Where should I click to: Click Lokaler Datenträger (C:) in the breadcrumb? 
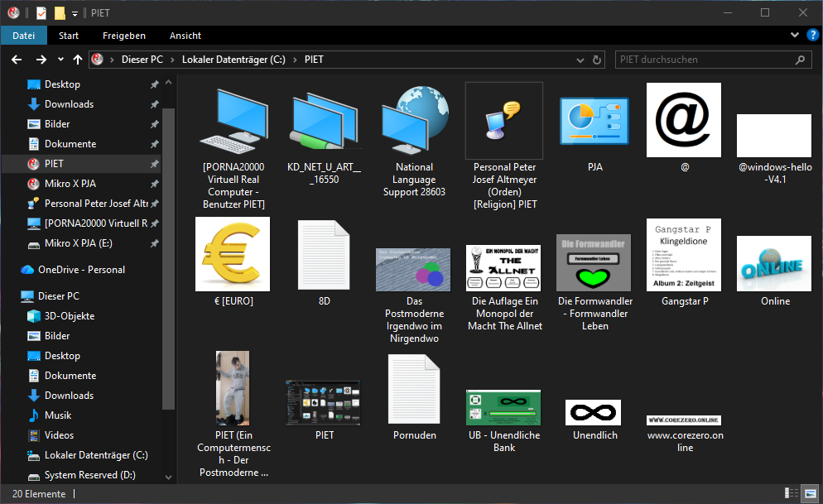[x=233, y=60]
